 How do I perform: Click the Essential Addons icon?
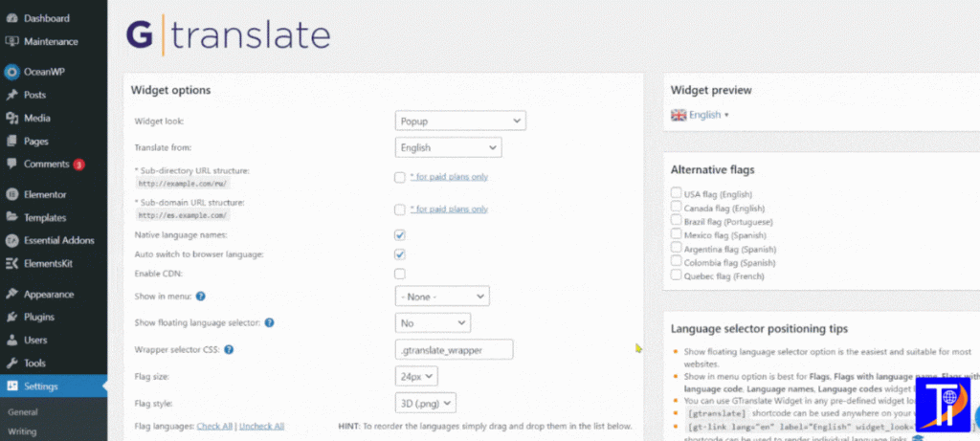pos(11,240)
